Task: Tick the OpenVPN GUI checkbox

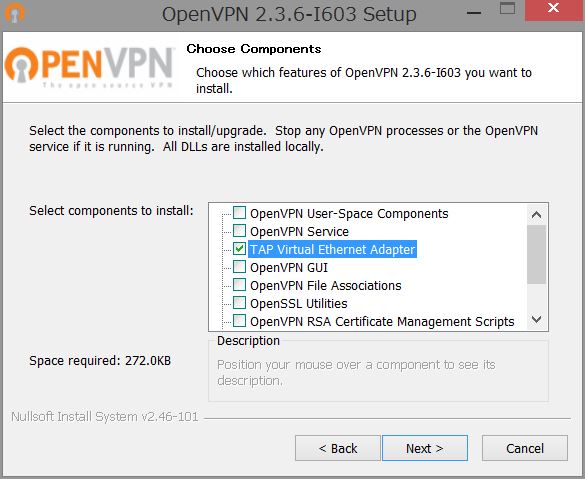Action: 239,267
